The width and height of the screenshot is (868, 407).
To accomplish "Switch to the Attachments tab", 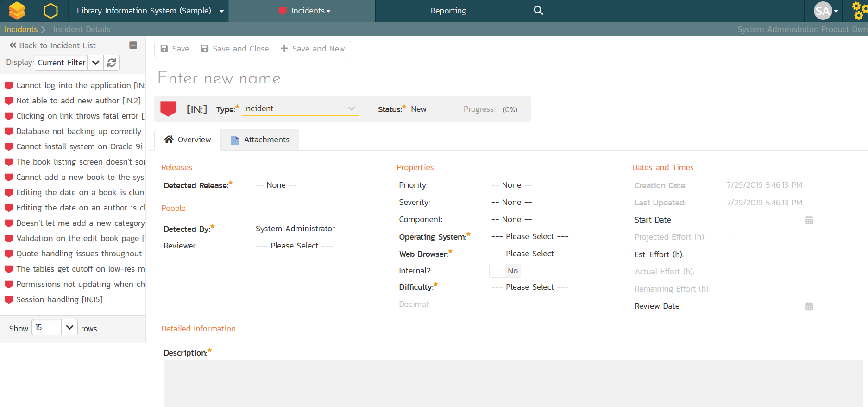I will [260, 140].
